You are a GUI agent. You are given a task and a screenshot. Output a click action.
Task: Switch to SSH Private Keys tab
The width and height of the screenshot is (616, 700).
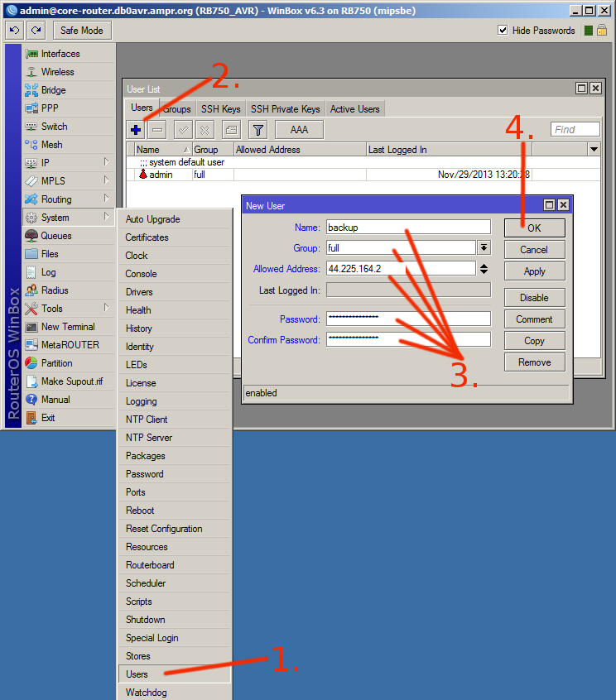pos(286,109)
